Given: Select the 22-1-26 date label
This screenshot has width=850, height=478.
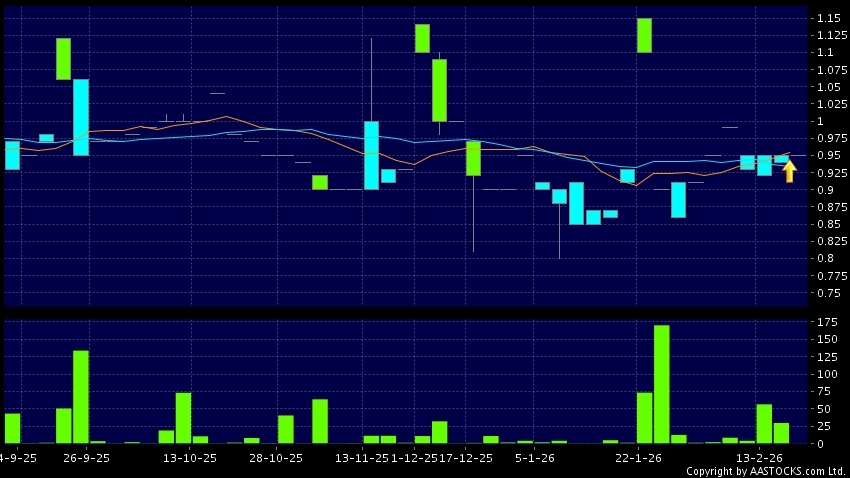Looking at the screenshot, I should 638,458.
